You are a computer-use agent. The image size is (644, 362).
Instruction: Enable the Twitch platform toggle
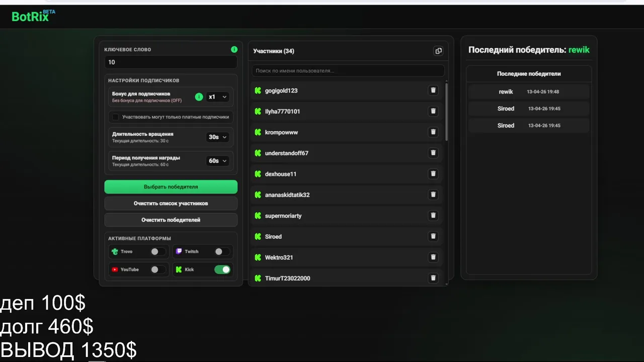coord(222,251)
